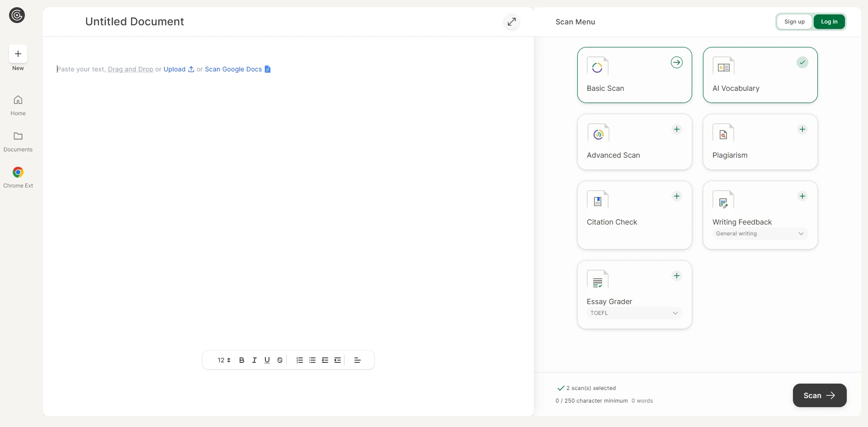The width and height of the screenshot is (868, 427).
Task: Apply strikethrough formatting
Action: [280, 360]
